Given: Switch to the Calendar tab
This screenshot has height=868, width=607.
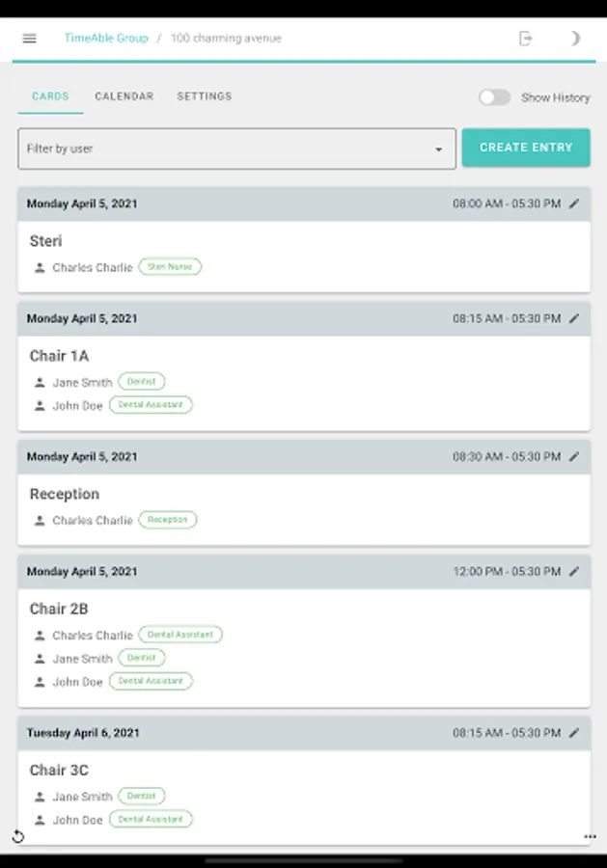Looking at the screenshot, I should click(124, 96).
